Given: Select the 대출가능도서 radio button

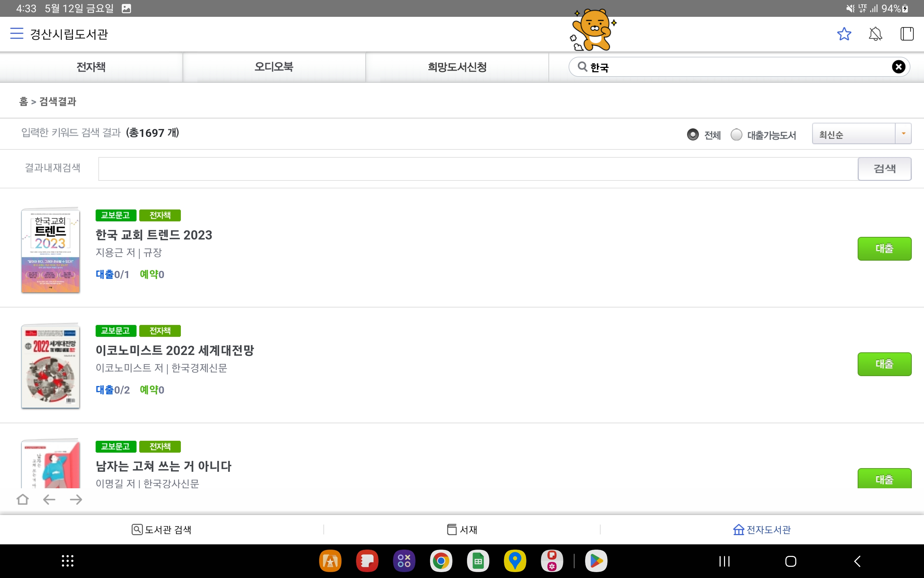Looking at the screenshot, I should 736,135.
